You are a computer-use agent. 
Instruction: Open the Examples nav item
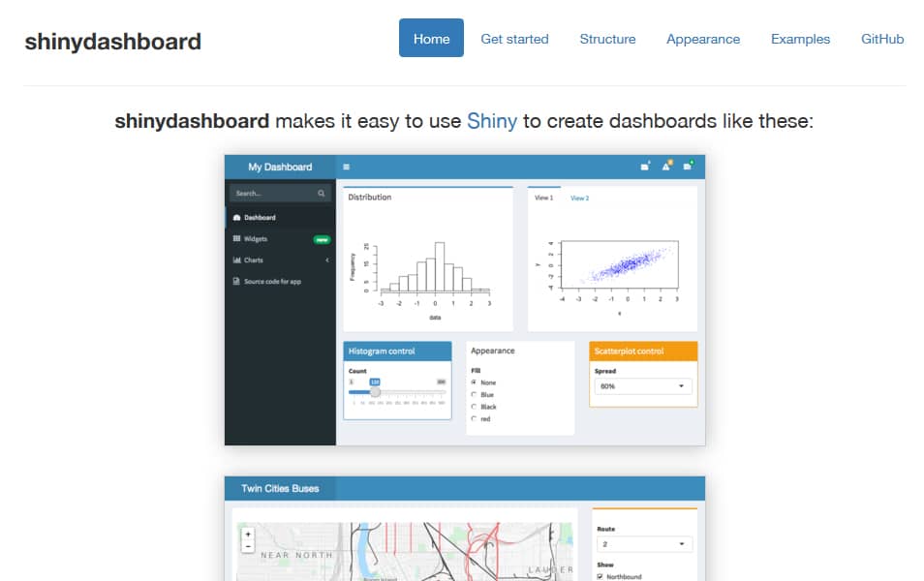[x=800, y=39]
